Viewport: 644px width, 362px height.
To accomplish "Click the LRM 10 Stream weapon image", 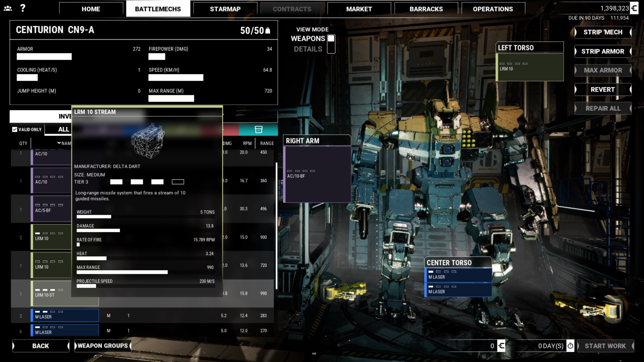I will pos(148,141).
